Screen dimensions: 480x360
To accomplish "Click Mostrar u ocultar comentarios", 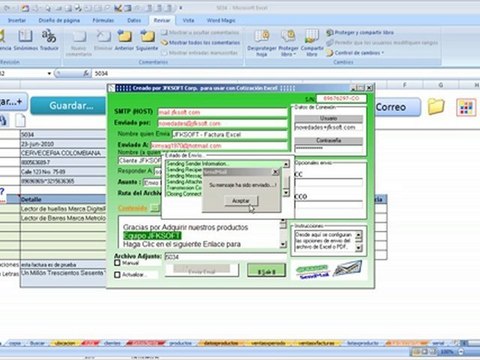I will coord(200,33).
